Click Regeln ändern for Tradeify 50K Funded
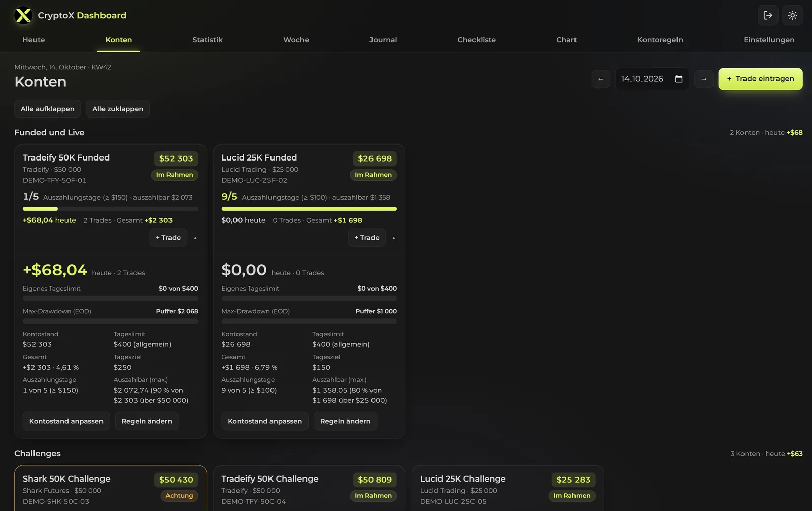This screenshot has height=511, width=812. (147, 421)
